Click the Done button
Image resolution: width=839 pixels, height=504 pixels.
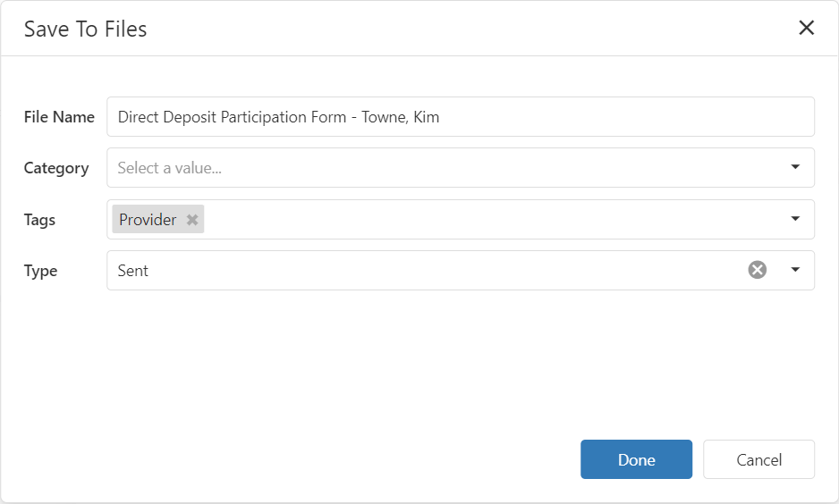[x=636, y=459]
